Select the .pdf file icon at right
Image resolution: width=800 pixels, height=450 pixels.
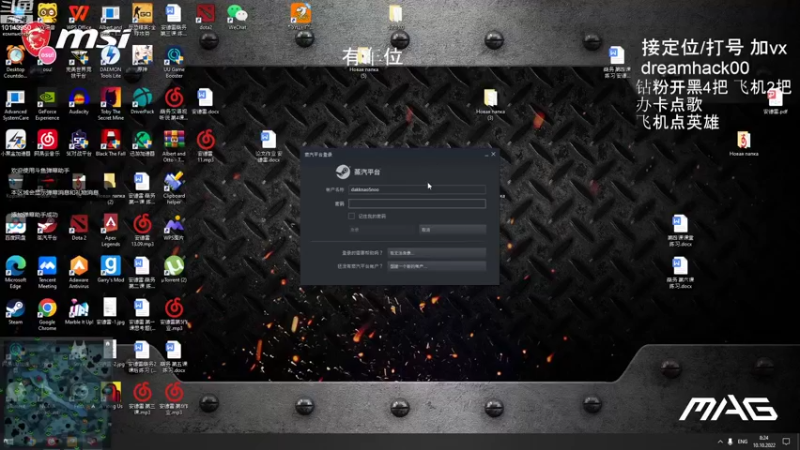tap(776, 101)
